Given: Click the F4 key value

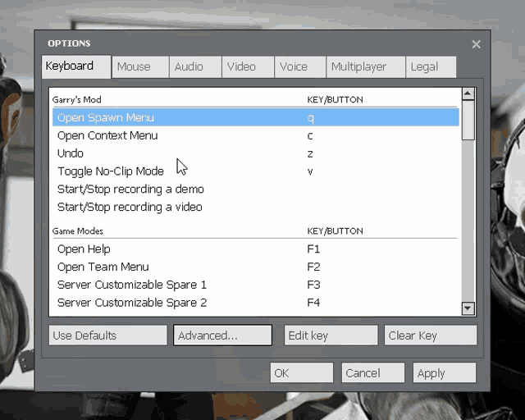Looking at the screenshot, I should [313, 303].
